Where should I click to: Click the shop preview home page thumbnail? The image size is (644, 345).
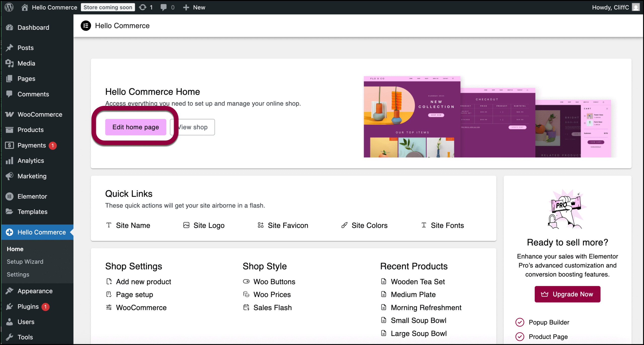(412, 117)
